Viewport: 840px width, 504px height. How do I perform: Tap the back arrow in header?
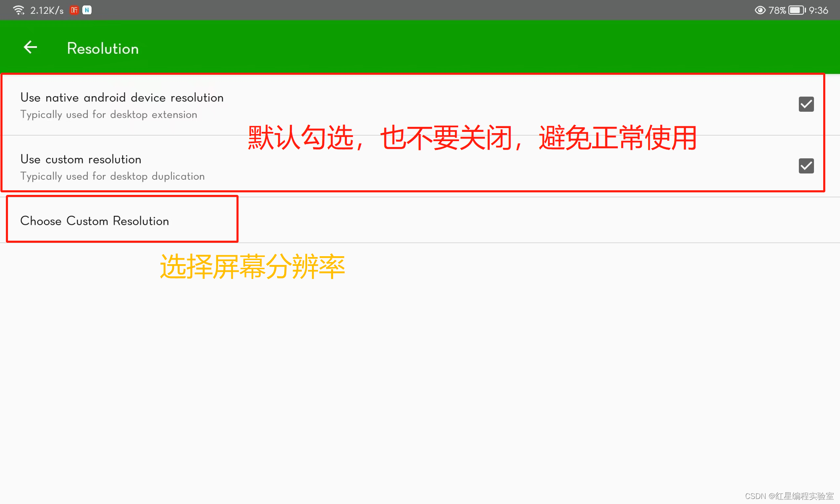pyautogui.click(x=30, y=47)
